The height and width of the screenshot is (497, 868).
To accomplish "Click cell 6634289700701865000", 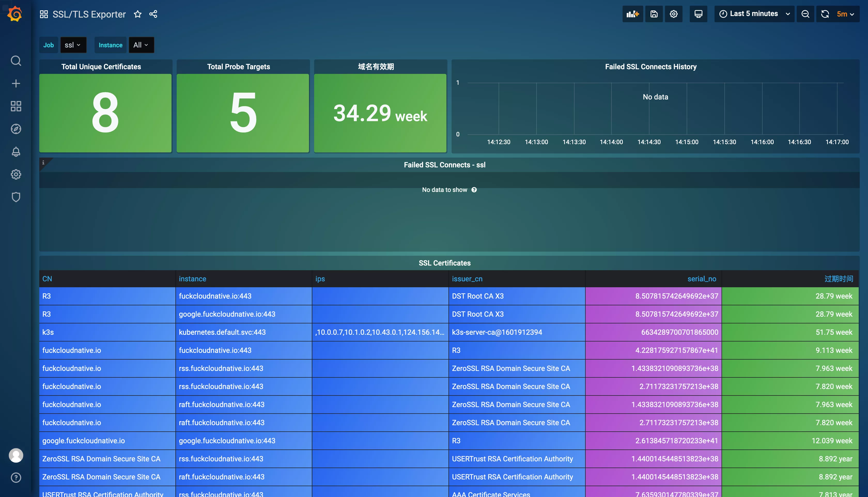I will pos(653,332).
